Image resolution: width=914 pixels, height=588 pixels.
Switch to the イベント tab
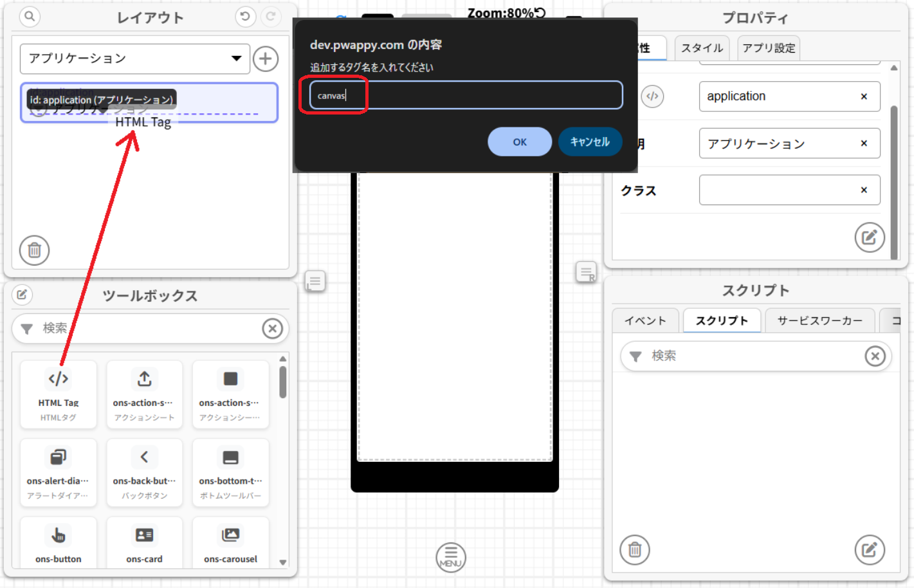coord(645,320)
